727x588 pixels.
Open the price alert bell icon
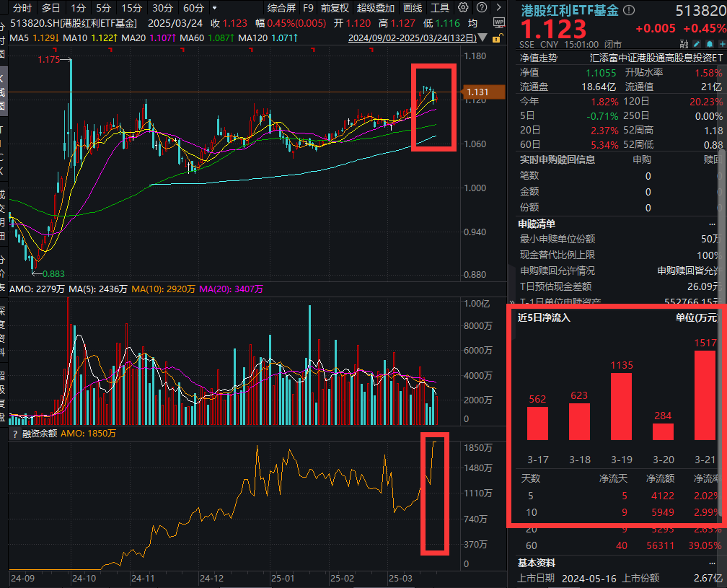pyautogui.click(x=710, y=44)
